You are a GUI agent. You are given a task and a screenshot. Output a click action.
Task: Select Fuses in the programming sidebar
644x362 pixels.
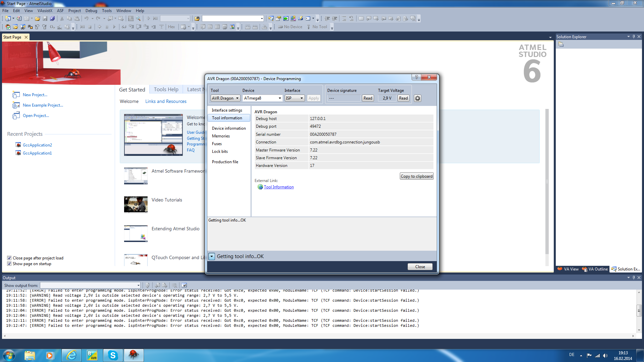click(x=217, y=144)
